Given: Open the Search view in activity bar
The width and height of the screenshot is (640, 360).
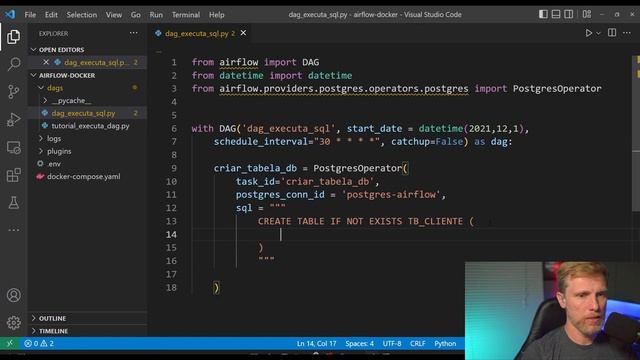Looking at the screenshot, I should 13,64.
